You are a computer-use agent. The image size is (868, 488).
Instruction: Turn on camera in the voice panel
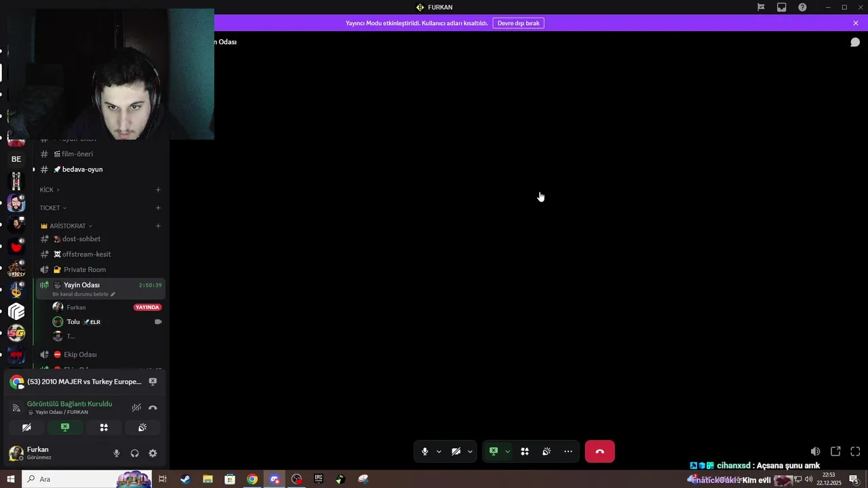pyautogui.click(x=26, y=428)
